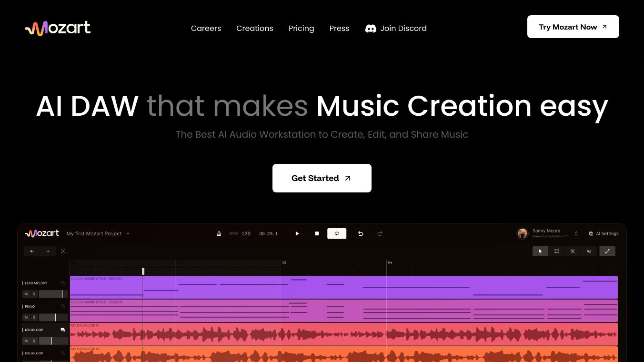
Task: Open the Press page
Action: (340, 28)
